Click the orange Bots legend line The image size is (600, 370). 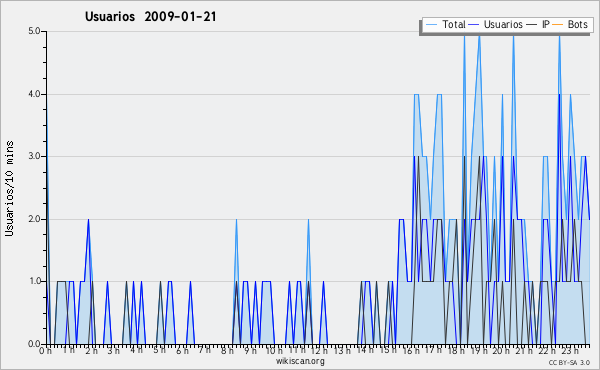[558, 25]
